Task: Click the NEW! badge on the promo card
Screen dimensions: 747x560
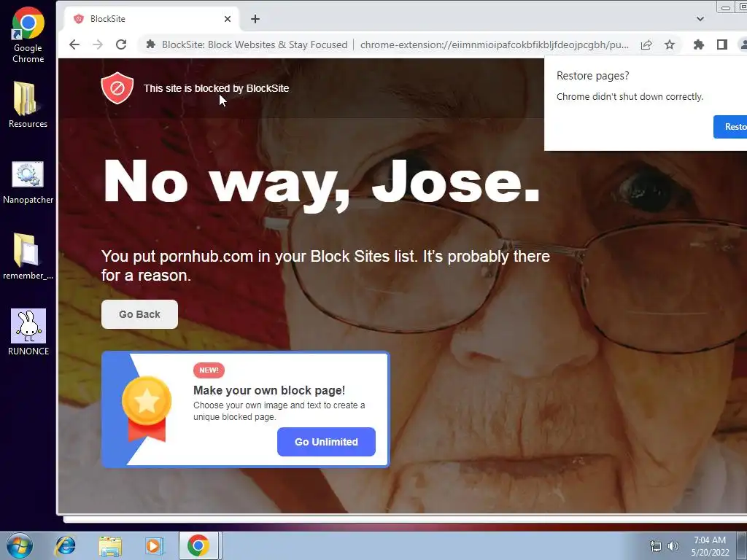Action: point(209,370)
